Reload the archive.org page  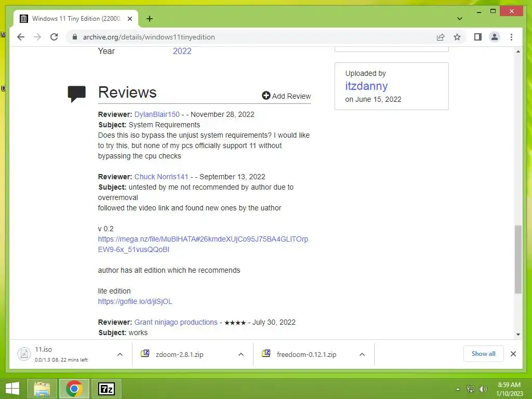(54, 37)
